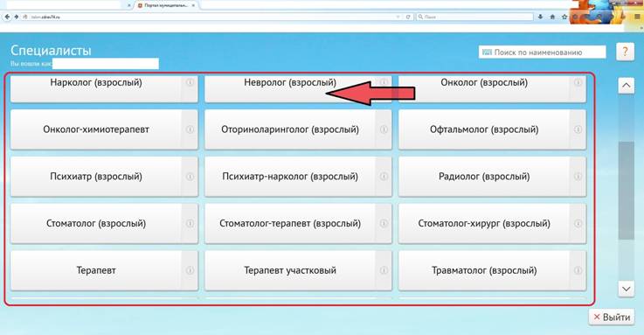
Task: Focus the browser search box
Action: click(x=474, y=17)
